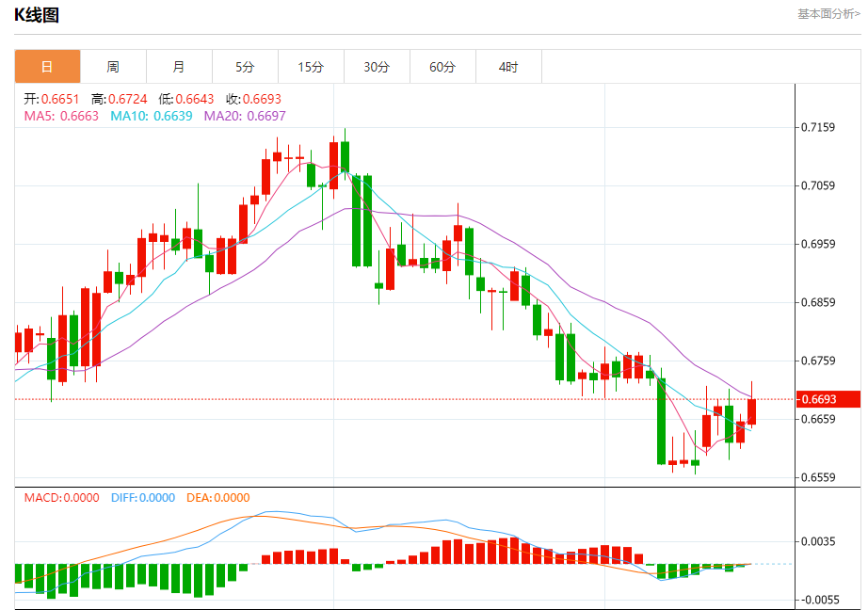Click the 0.7059 price axis label

[818, 185]
